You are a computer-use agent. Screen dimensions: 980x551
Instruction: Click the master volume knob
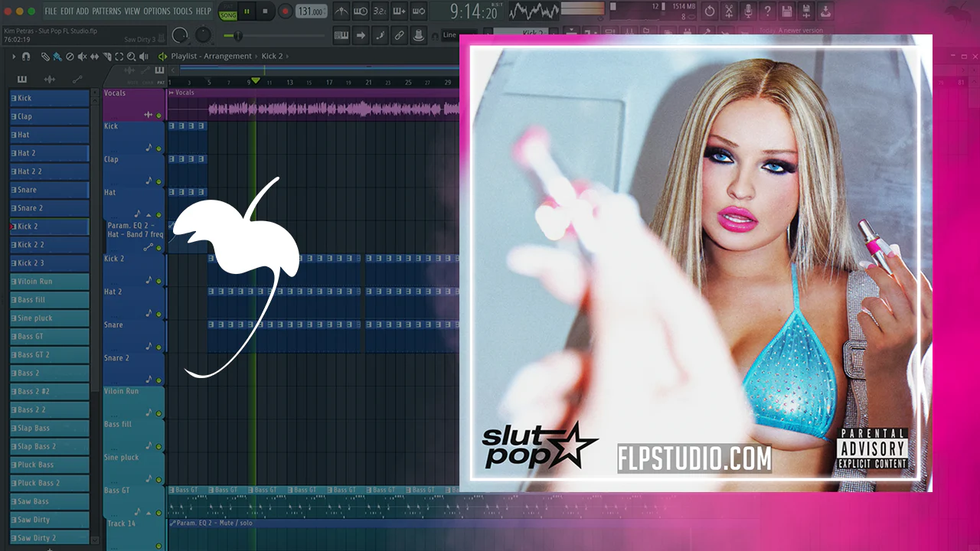181,35
